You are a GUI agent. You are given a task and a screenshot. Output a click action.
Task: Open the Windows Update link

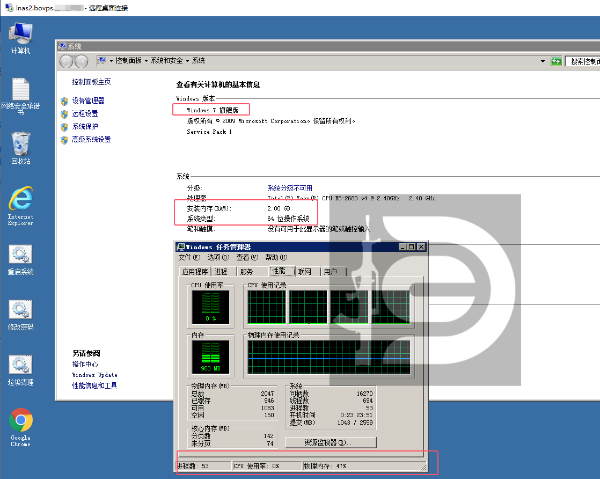coord(95,375)
